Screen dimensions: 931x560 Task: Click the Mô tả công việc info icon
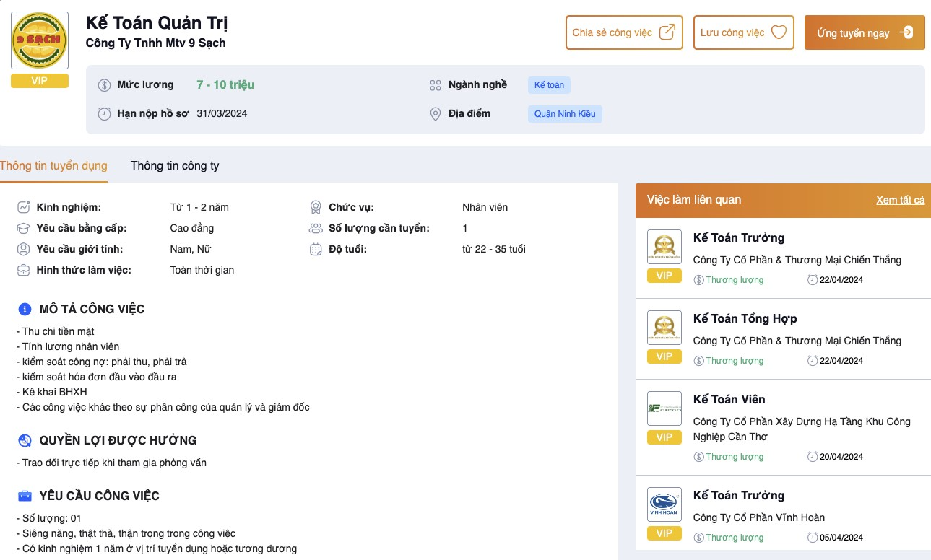25,309
